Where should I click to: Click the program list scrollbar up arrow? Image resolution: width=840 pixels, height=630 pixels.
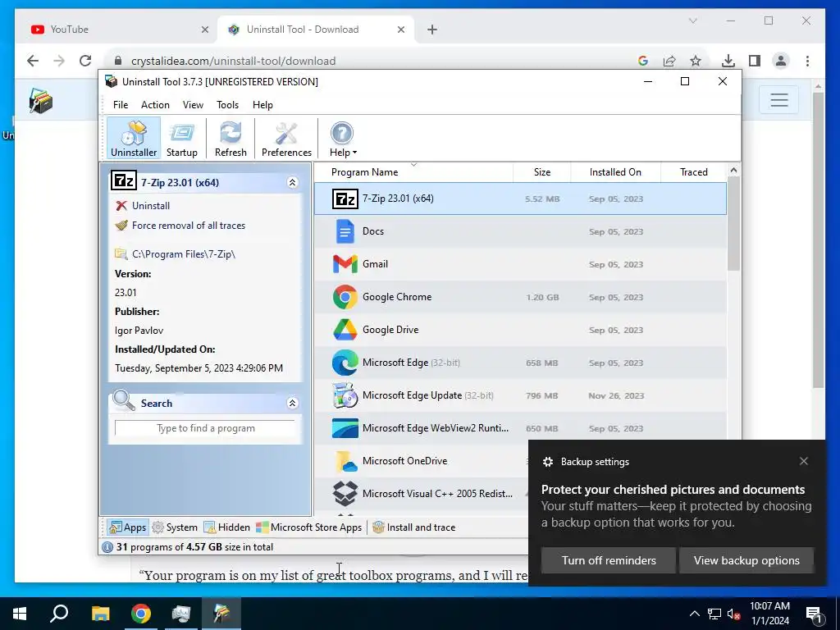click(x=733, y=171)
